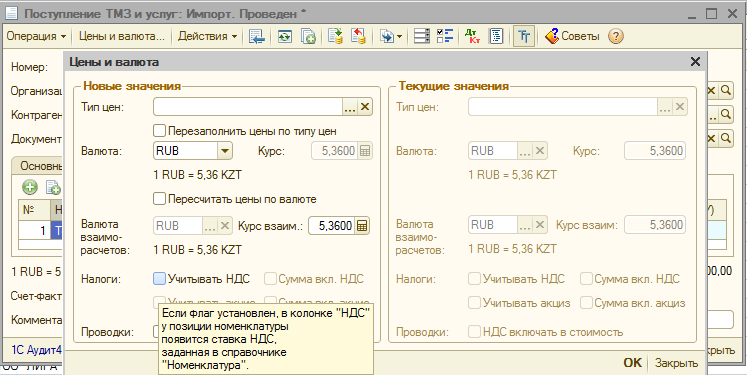Click the Курс взаим. field showing 5,3600
The height and width of the screenshot is (375, 747).
332,226
